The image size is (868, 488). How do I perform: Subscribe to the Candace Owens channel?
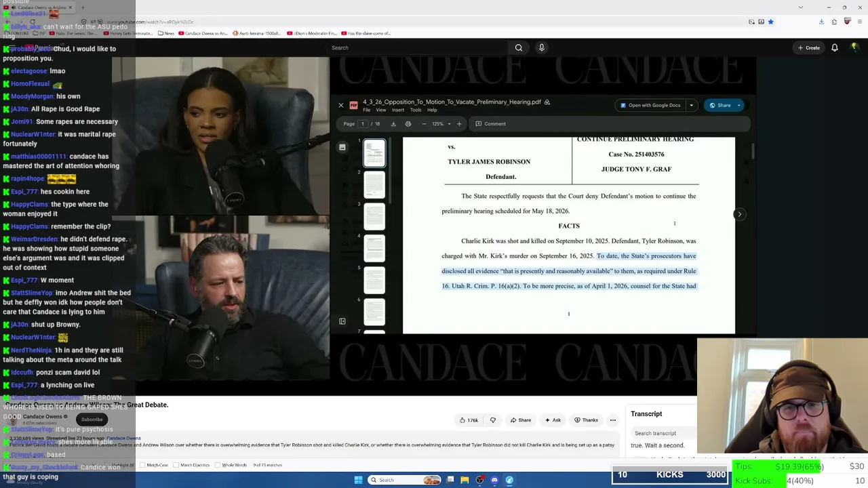click(92, 420)
